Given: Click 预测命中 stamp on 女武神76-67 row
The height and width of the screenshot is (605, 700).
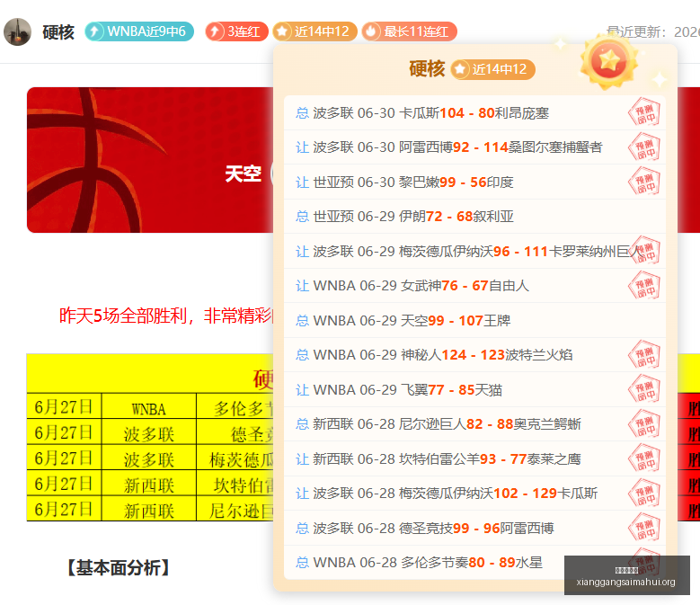Looking at the screenshot, I should pos(644,285).
